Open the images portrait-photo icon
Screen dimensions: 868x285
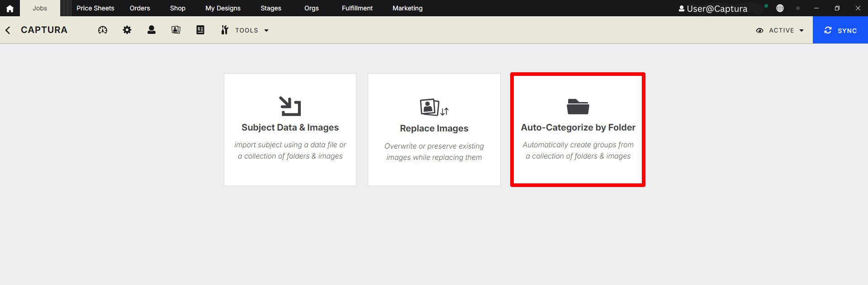coord(176,30)
